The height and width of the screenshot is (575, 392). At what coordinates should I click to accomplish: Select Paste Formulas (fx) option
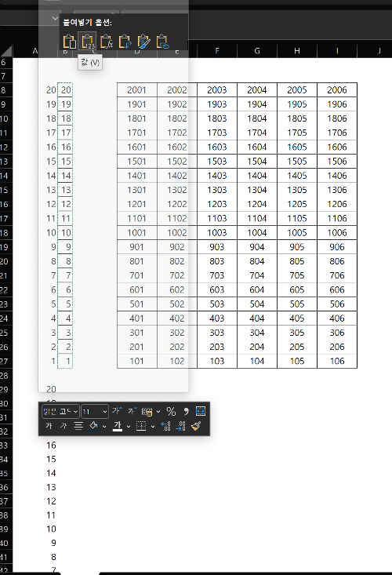(107, 42)
